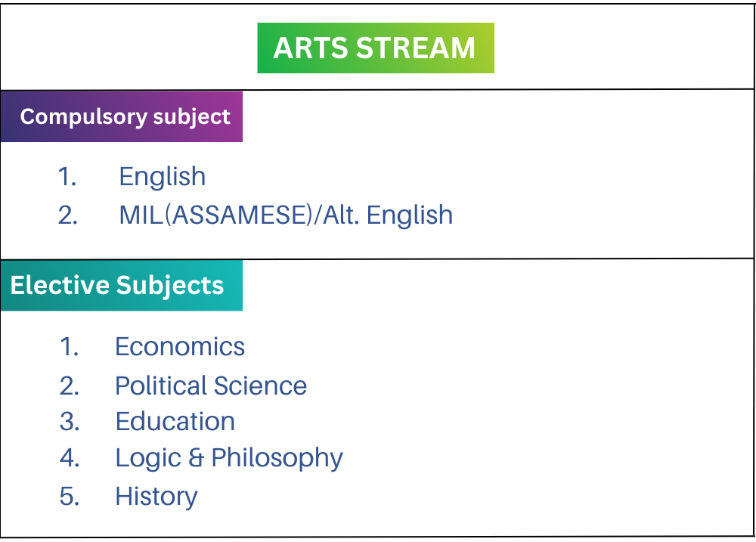Choose the Education elective
This screenshot has width=756, height=542.
point(175,422)
